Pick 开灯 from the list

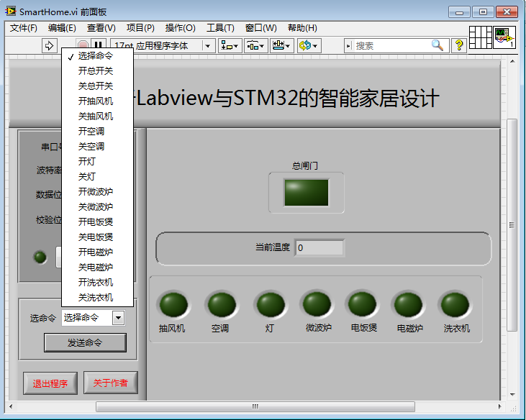pos(98,161)
